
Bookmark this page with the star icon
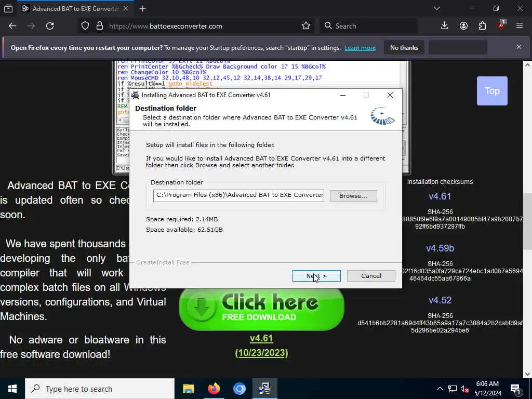click(x=305, y=26)
